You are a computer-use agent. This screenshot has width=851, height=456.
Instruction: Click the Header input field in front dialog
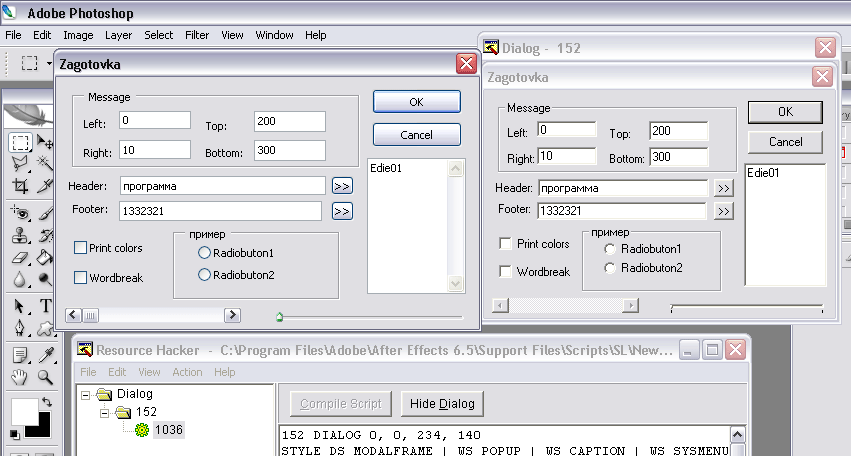223,186
